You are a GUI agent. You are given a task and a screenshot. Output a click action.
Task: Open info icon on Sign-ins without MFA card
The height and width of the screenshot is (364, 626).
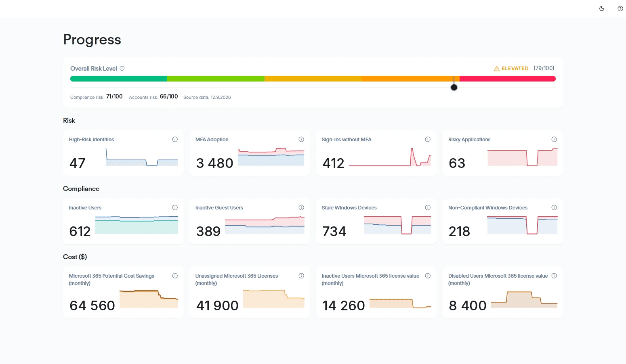(428, 139)
